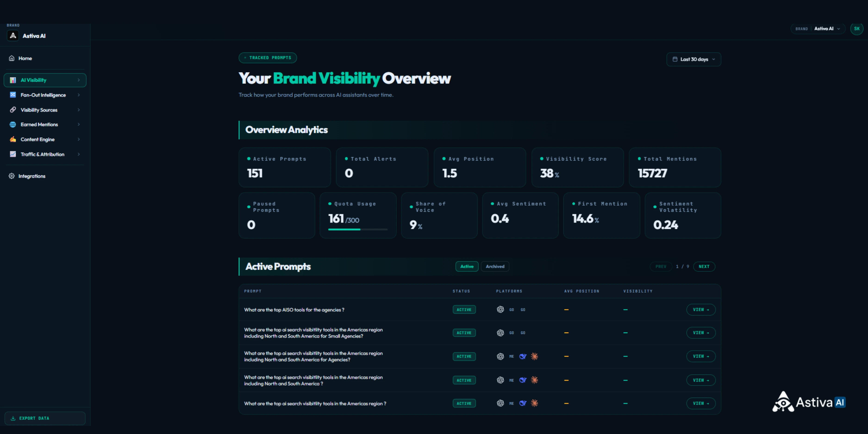Image resolution: width=868 pixels, height=434 pixels.
Task: Click ChatGPT icon in the AISO tools prompt row
Action: [500, 310]
